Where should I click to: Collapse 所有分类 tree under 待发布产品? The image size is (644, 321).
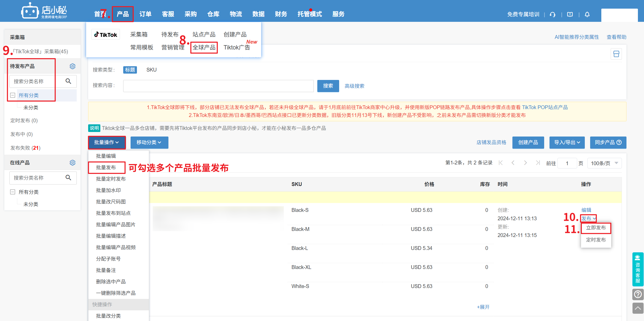pyautogui.click(x=12, y=95)
